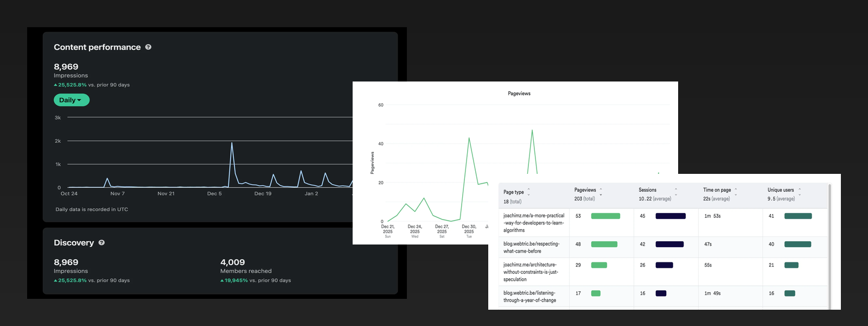The height and width of the screenshot is (326, 868).
Task: Select blog.webtric.be listening-through-a-year-of-change row
Action: point(529,296)
